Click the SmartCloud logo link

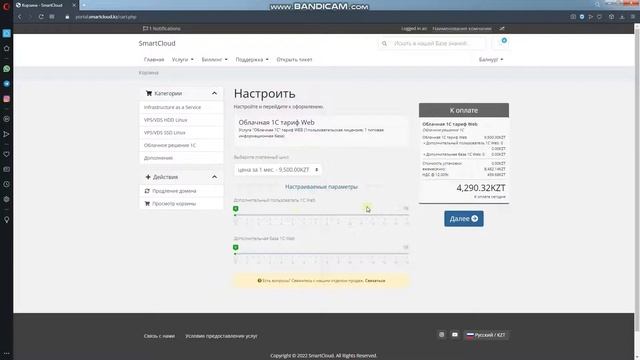(157, 43)
